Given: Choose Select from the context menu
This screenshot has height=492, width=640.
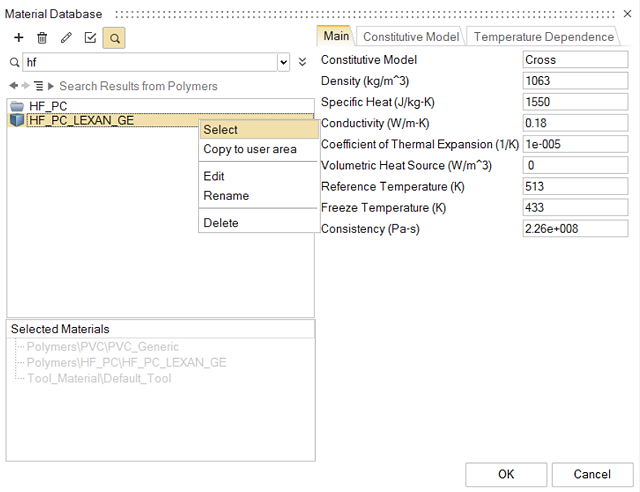Looking at the screenshot, I should pyautogui.click(x=221, y=130).
